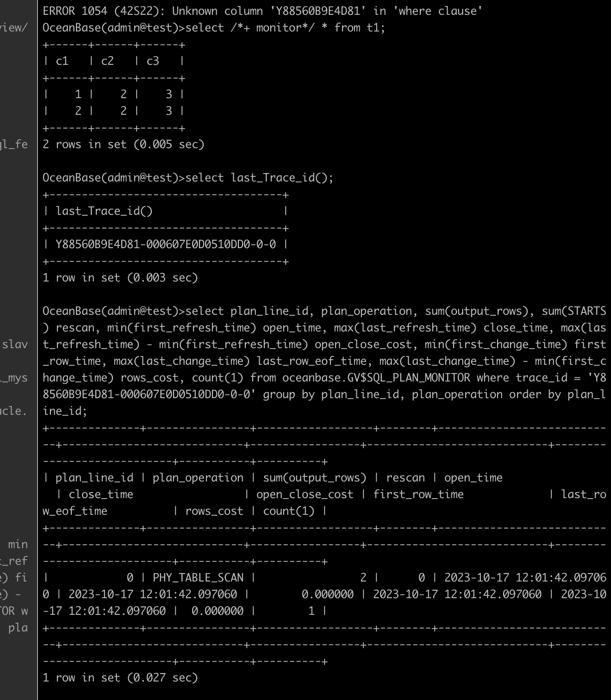611x700 pixels.
Task: Click the "plan_line_id" result column header
Action: pos(94,478)
